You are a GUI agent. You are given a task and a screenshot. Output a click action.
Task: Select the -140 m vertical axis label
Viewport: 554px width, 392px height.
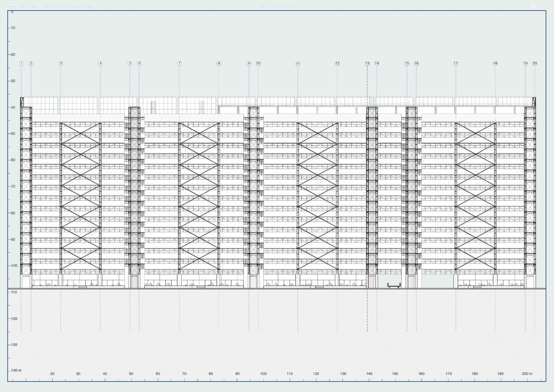coord(16,370)
